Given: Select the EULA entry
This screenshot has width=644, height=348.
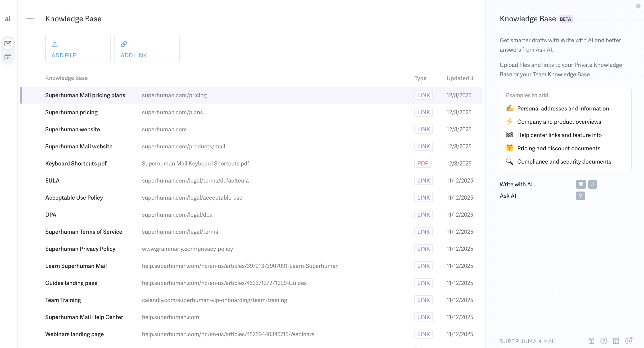Looking at the screenshot, I should 251,181.
